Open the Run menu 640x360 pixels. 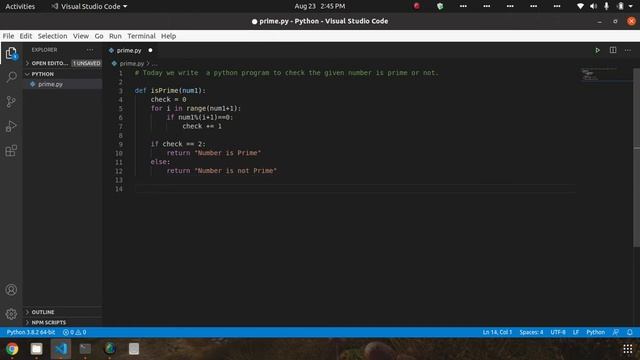point(115,36)
